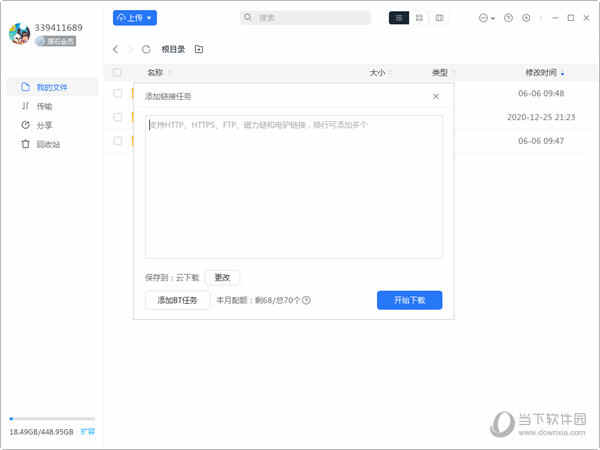Sort files by 大小 column
This screenshot has width=600, height=450.
pyautogui.click(x=377, y=73)
